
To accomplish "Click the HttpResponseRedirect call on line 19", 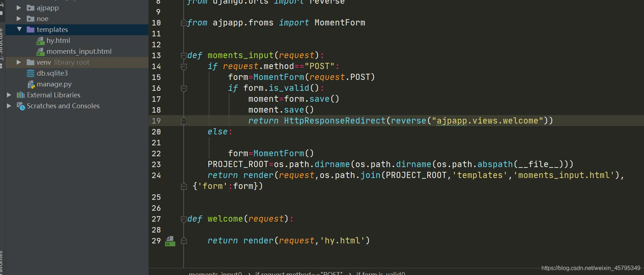I will coord(335,121).
